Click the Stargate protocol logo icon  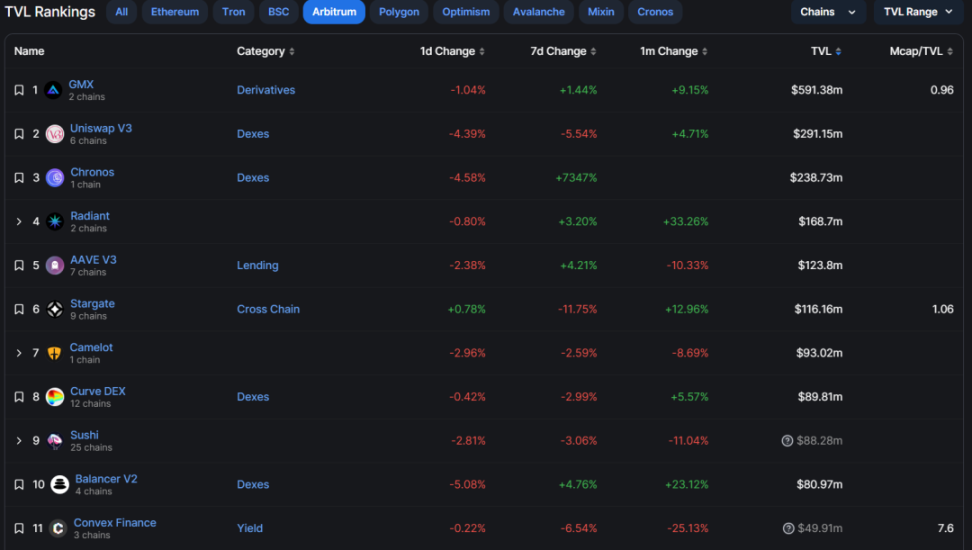point(55,310)
